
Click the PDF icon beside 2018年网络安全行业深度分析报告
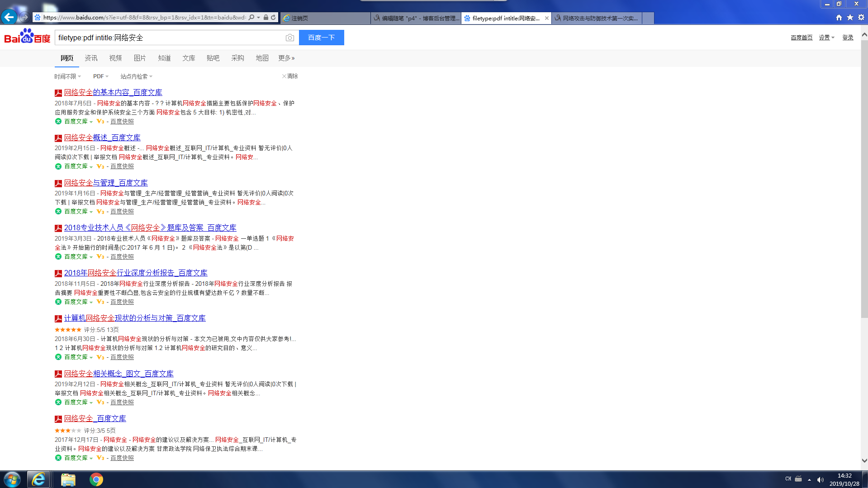point(58,274)
